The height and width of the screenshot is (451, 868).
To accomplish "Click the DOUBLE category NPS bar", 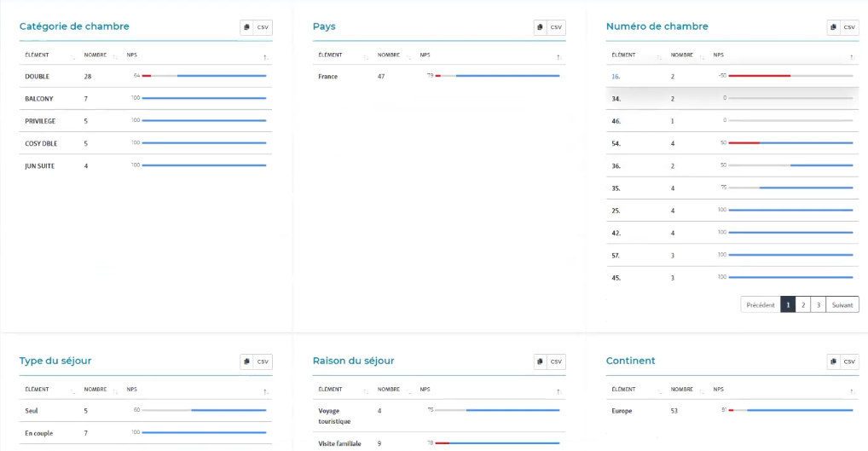I will pos(204,76).
